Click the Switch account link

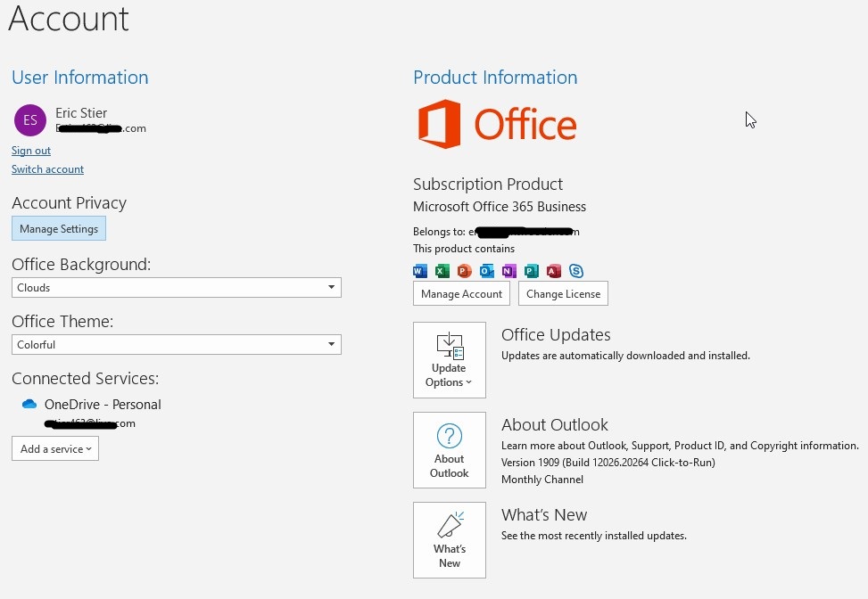pyautogui.click(x=47, y=169)
